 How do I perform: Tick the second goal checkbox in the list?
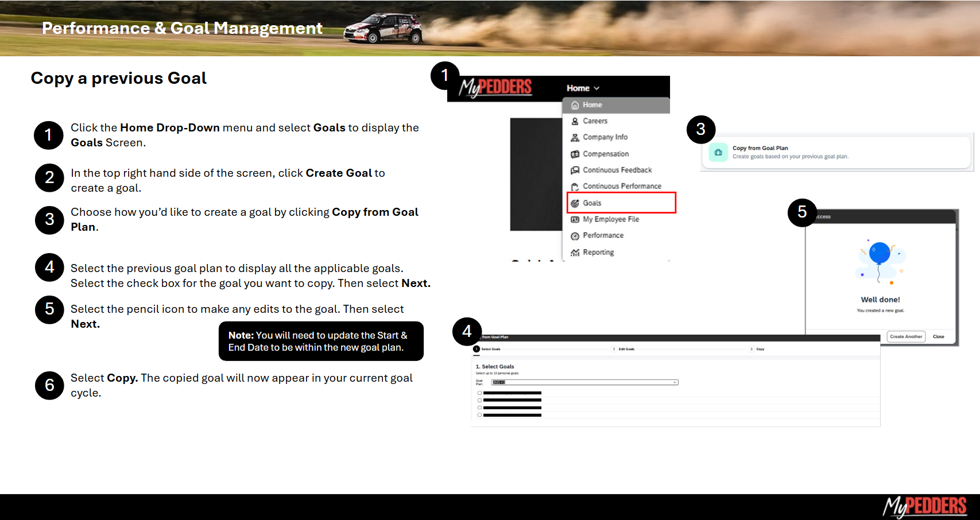coord(479,401)
